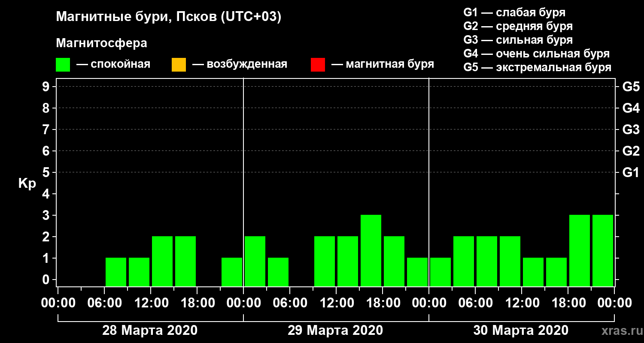Click the 'Kp' axis label
This screenshot has width=644, height=343.
coord(27,184)
